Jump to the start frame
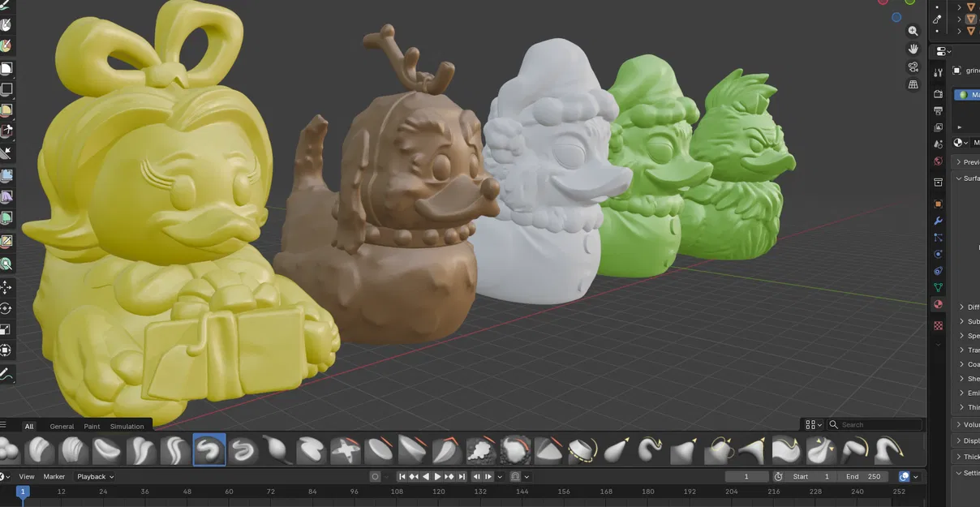This screenshot has height=507, width=980. coord(402,476)
